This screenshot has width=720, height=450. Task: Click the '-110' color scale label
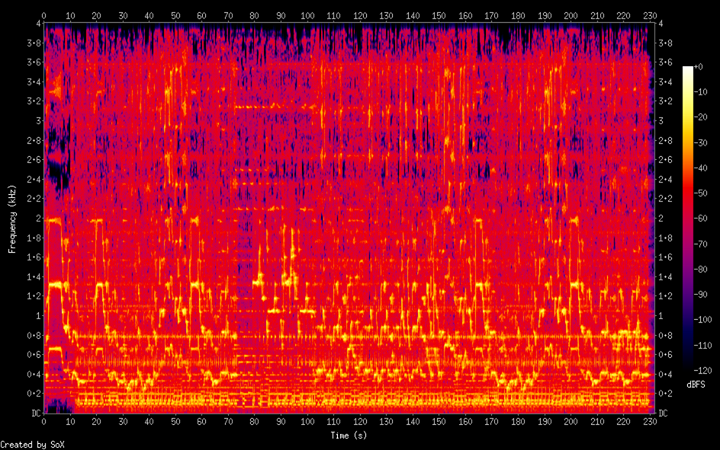click(703, 345)
